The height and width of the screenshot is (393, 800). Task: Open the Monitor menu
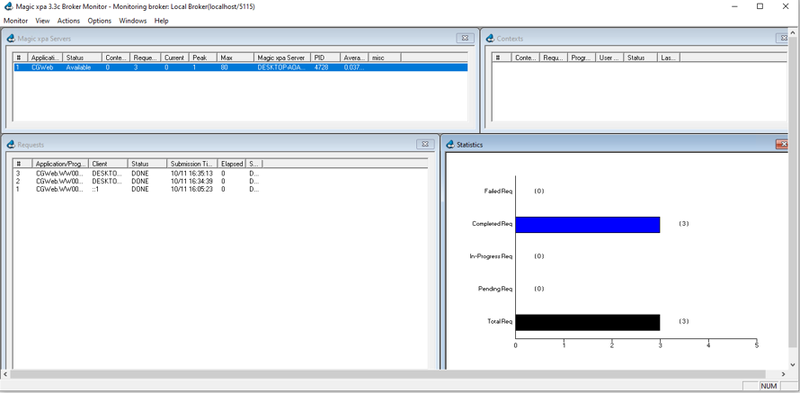point(15,21)
